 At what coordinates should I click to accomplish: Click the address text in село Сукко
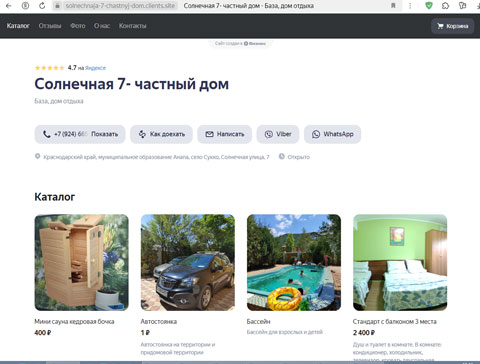click(156, 157)
